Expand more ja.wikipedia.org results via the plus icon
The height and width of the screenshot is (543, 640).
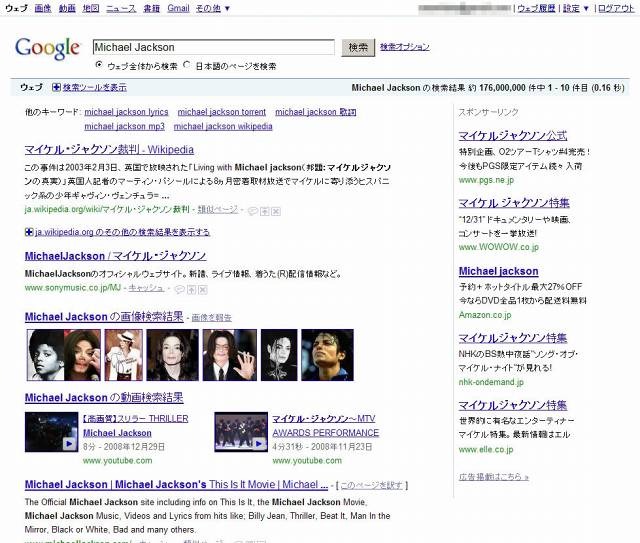29,232
